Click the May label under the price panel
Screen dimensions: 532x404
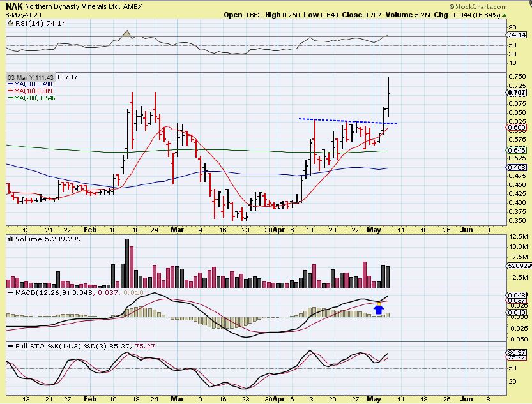[374, 230]
